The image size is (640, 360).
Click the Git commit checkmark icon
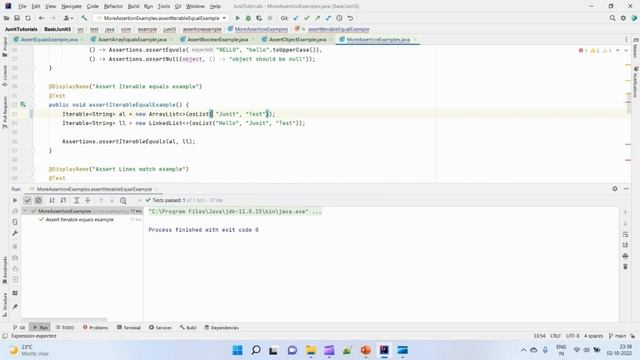pyautogui.click(x=307, y=18)
